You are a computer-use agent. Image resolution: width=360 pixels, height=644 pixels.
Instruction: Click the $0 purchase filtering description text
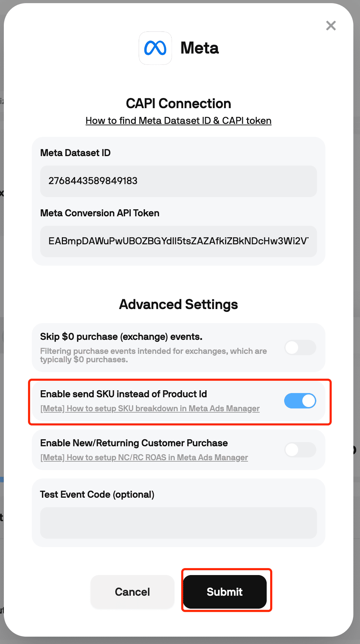point(153,355)
